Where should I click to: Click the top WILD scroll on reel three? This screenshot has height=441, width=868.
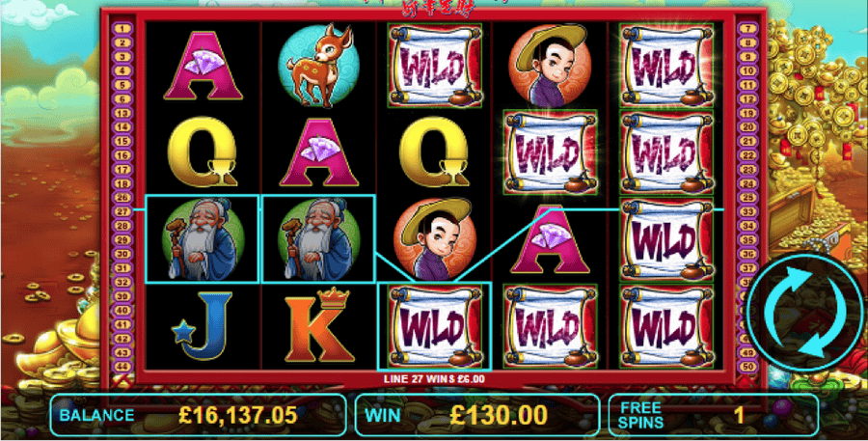coord(435,65)
